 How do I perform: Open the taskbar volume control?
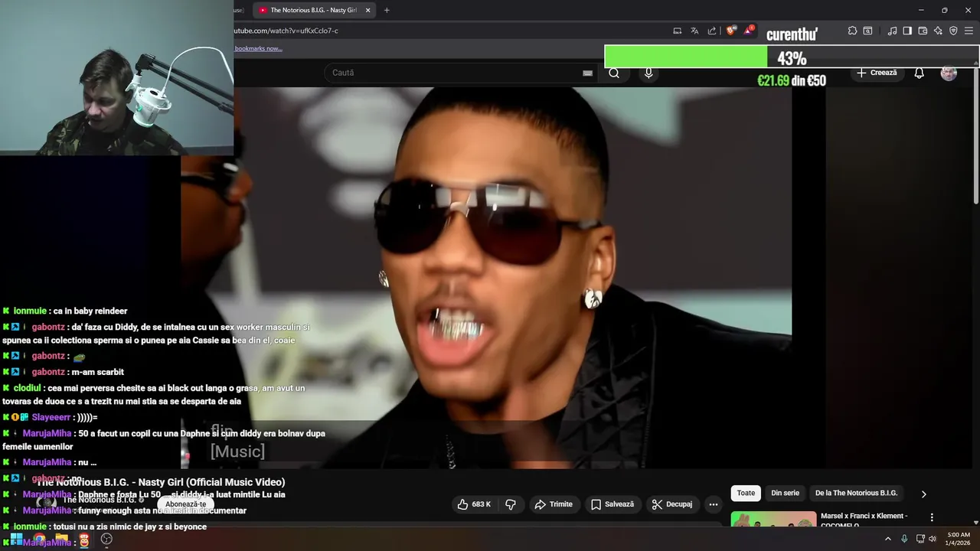coord(932,539)
